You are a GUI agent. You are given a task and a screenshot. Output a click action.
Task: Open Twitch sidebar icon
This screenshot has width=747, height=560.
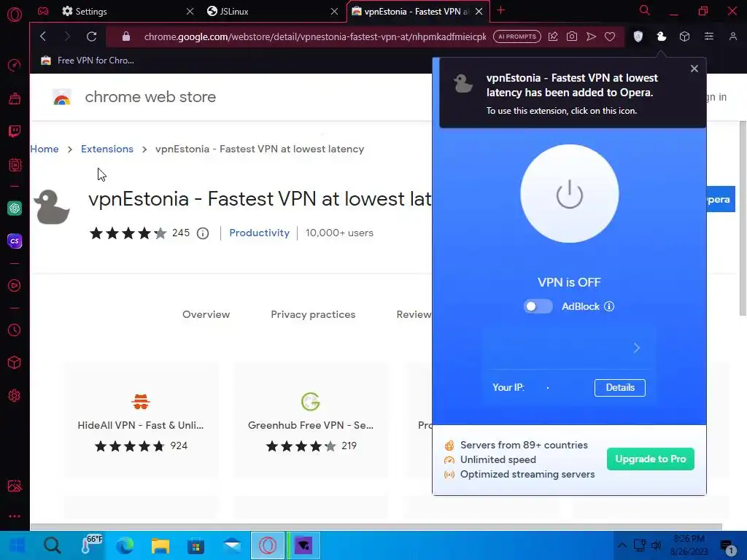click(15, 131)
